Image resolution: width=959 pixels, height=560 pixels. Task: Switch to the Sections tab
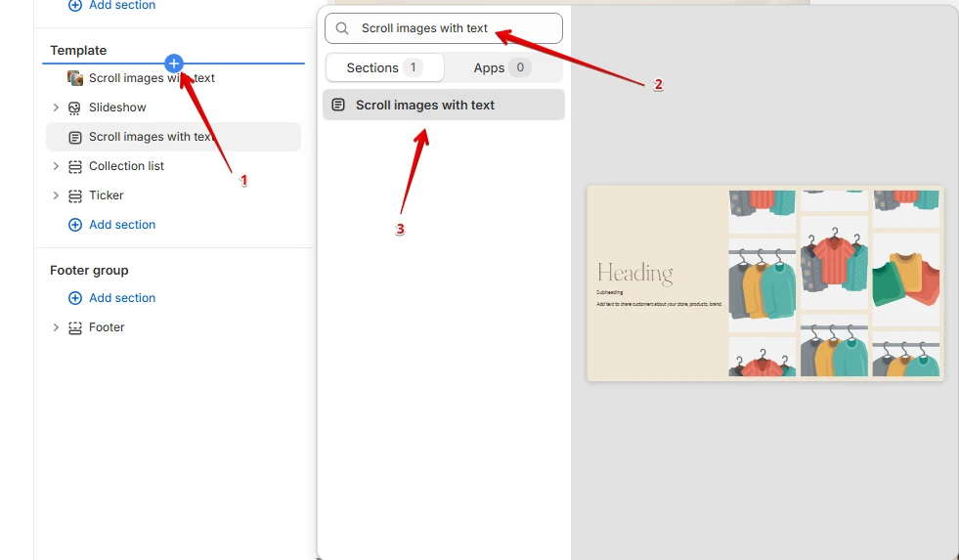385,67
